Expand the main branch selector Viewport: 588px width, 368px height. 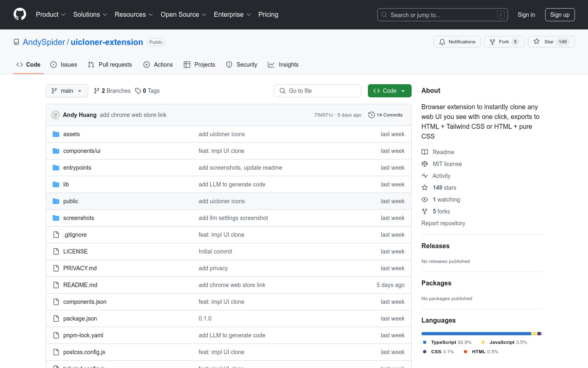click(x=67, y=91)
